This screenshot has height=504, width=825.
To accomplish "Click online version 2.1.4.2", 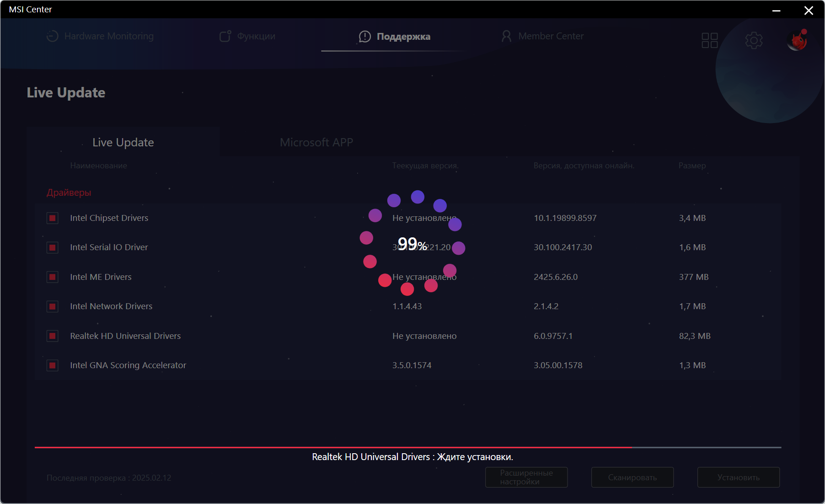I will point(546,306).
